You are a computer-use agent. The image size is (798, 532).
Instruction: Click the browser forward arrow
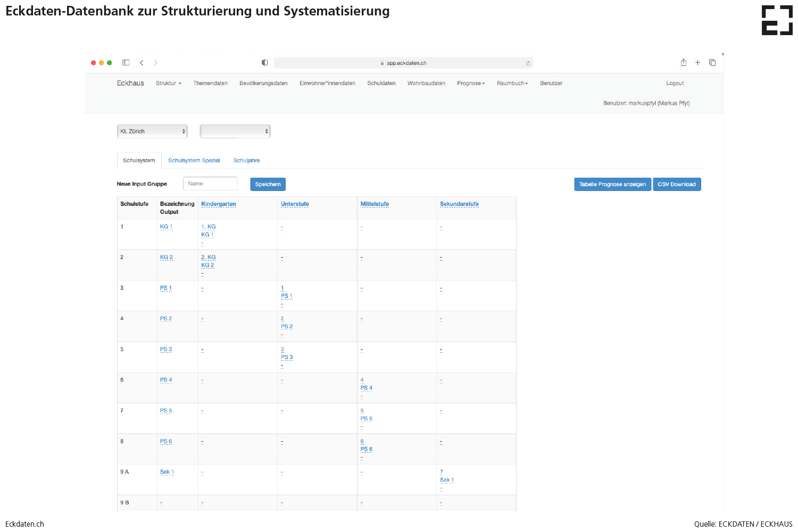155,63
